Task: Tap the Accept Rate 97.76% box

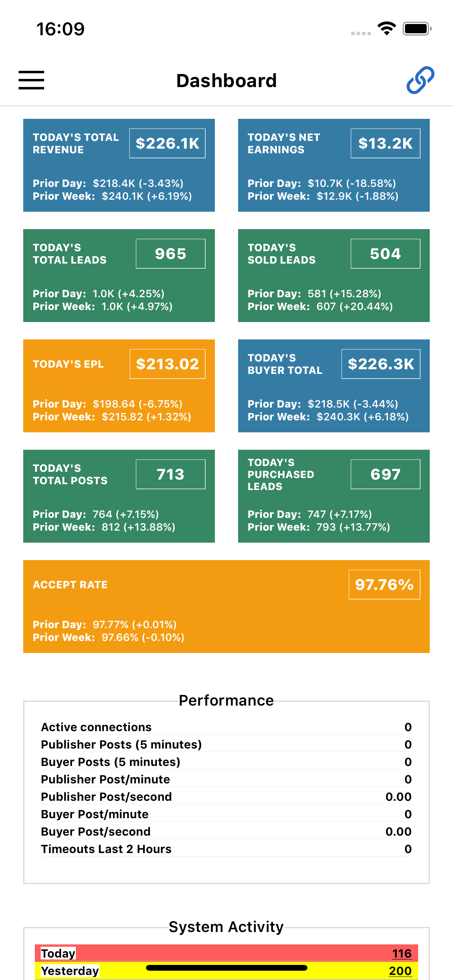Action: point(384,584)
